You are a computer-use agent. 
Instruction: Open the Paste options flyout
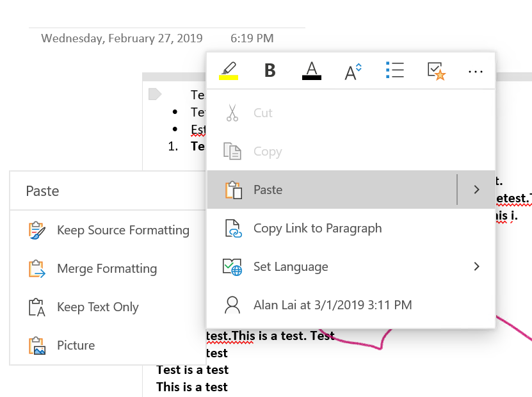(x=268, y=190)
